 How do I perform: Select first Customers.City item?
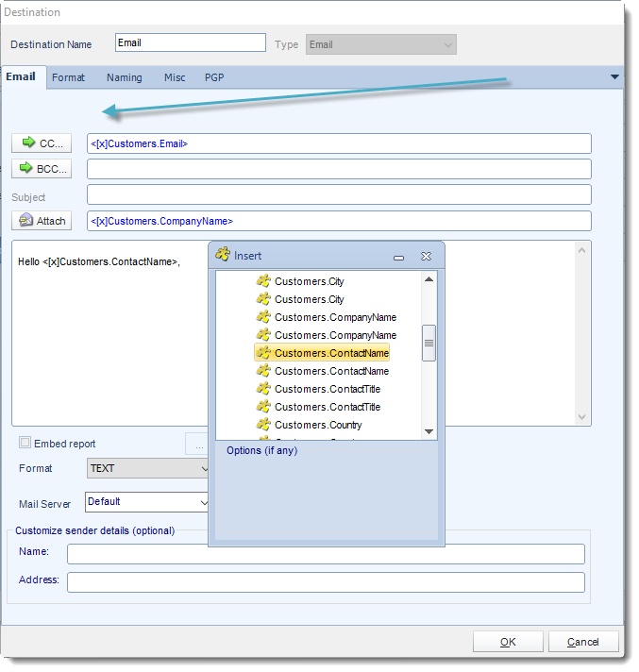309,281
